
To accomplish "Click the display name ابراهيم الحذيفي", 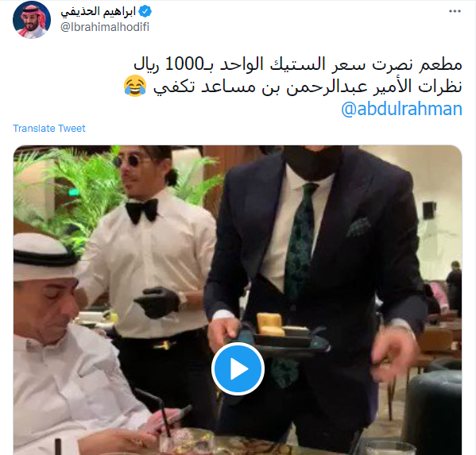I will tap(98, 12).
